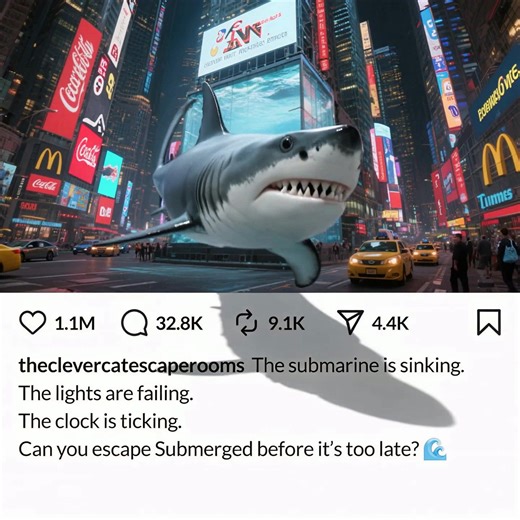
Task: Select caption text 'The submarine is sinking.'
Action: pos(358,366)
